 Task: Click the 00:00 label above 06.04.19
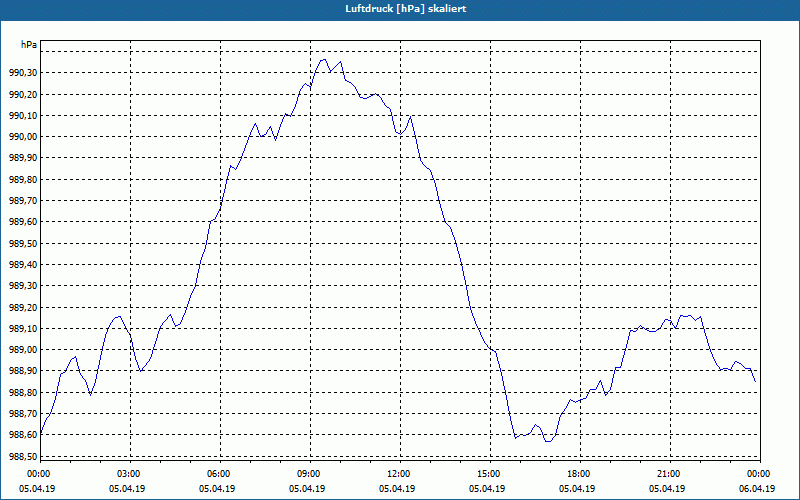click(760, 474)
